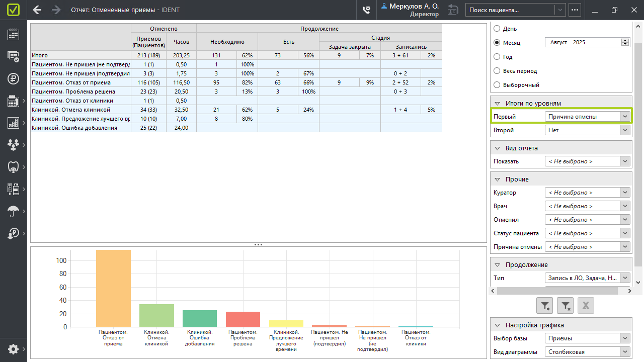Collapse the 'Прочие' filter section
The image size is (644, 362).
(497, 179)
